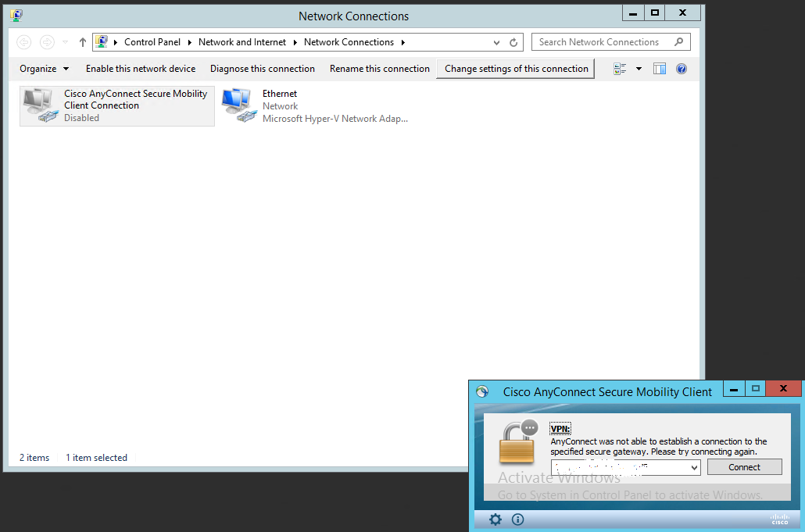Click Diagnose this connection
Image resolution: width=805 pixels, height=532 pixels.
coord(263,69)
